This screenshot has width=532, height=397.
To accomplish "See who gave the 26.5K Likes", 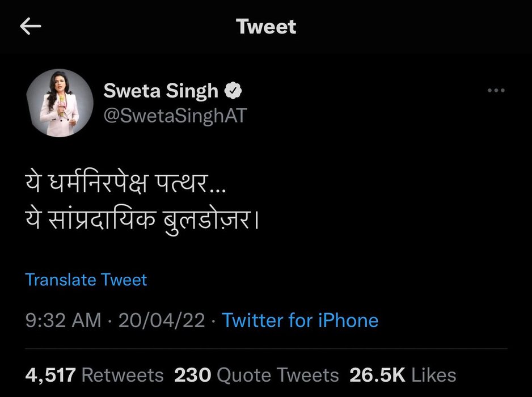I will tap(403, 375).
